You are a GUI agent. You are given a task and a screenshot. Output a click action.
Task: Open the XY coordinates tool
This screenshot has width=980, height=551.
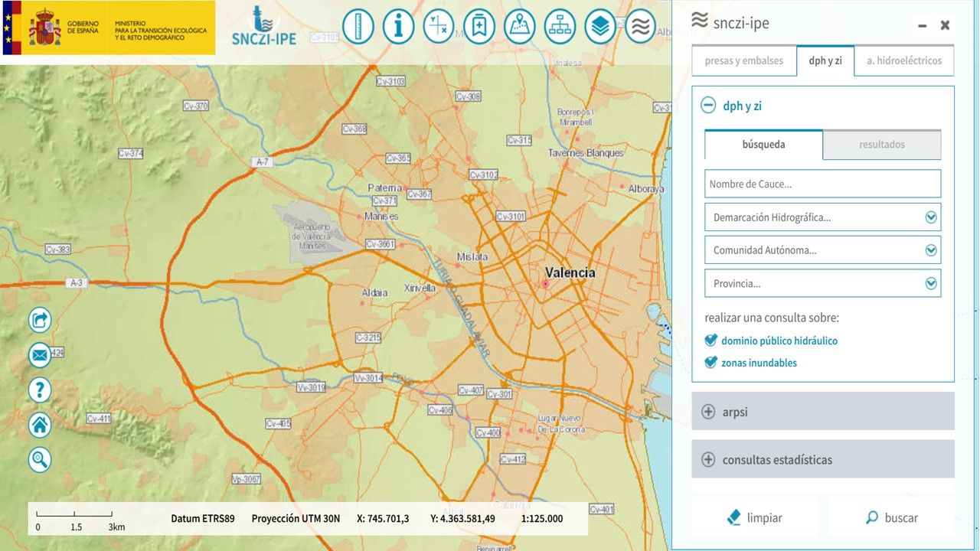point(439,27)
